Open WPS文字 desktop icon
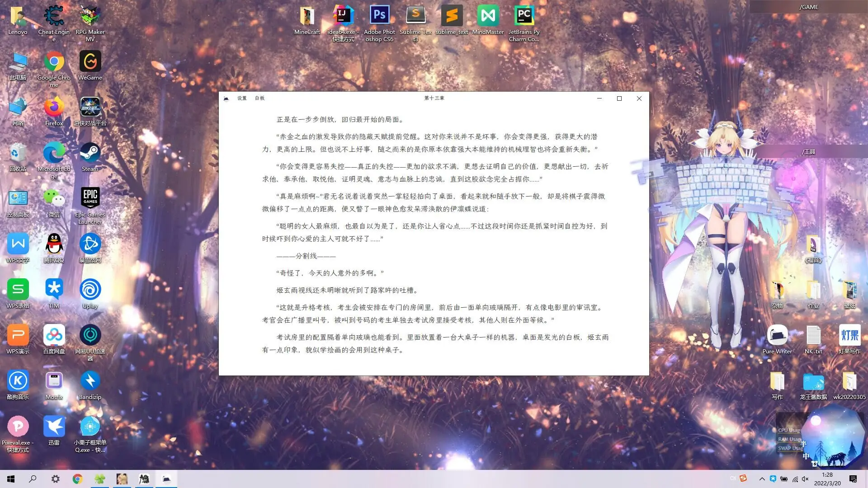This screenshot has width=868, height=488. [x=18, y=248]
